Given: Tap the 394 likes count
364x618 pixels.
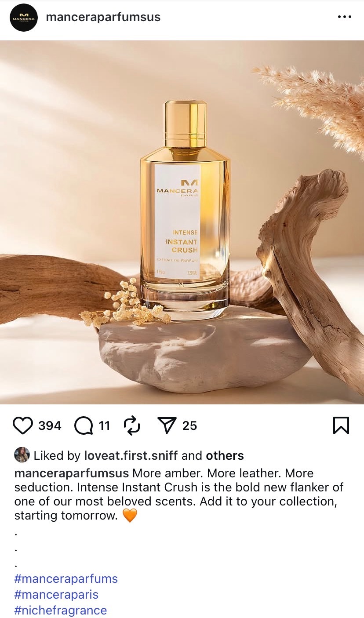Looking at the screenshot, I should pyautogui.click(x=50, y=426).
